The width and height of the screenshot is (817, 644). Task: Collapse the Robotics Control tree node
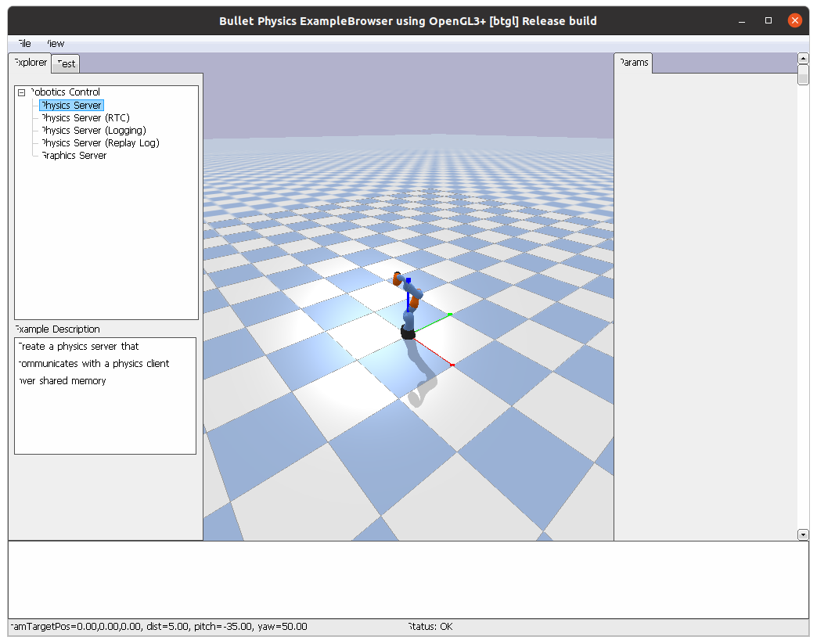[x=21, y=93]
